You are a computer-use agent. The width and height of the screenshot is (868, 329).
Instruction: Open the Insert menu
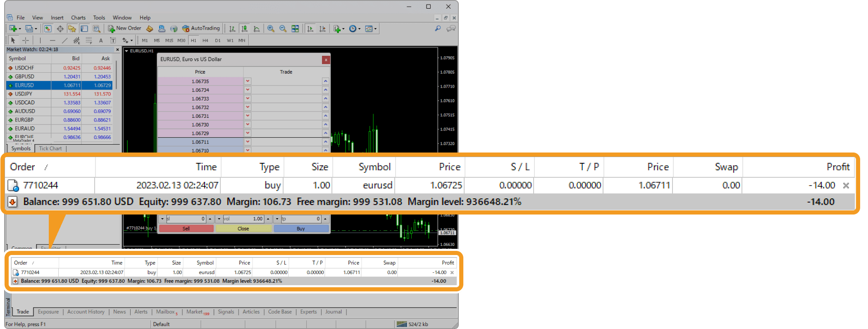[57, 18]
